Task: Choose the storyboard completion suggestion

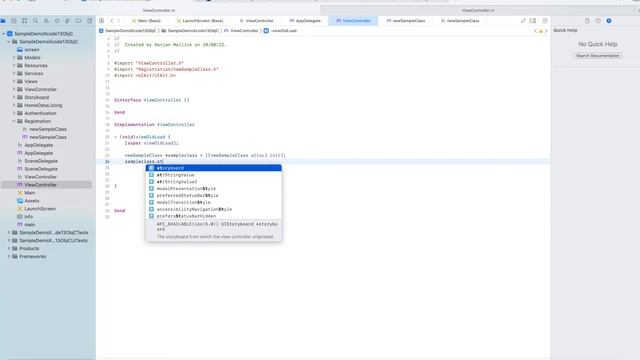Action: coord(213,168)
